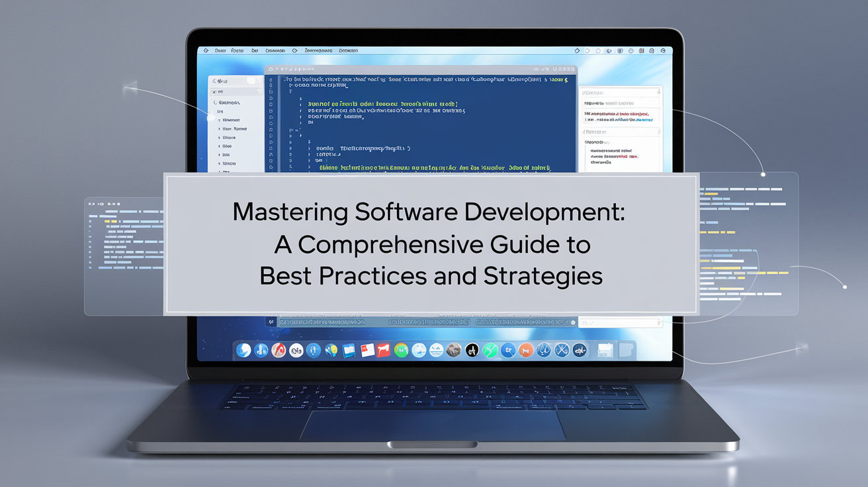Open the black circular app icon in the dock

click(x=472, y=351)
